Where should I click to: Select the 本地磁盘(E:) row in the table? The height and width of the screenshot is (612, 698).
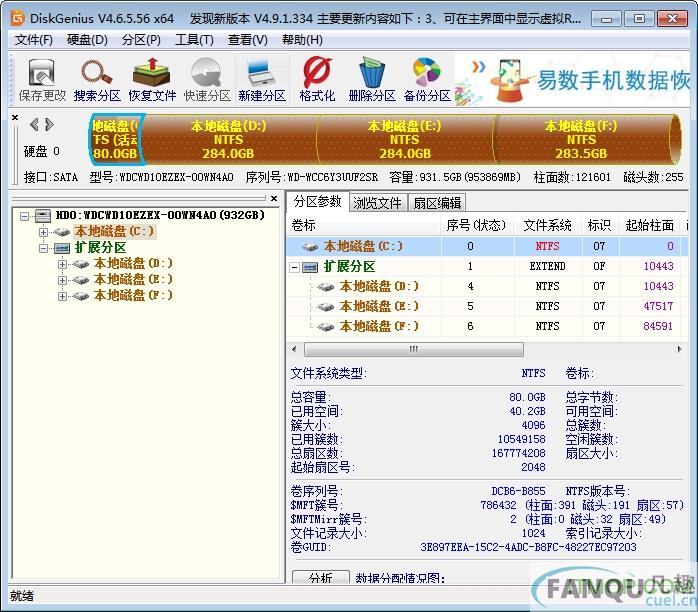(x=487, y=306)
